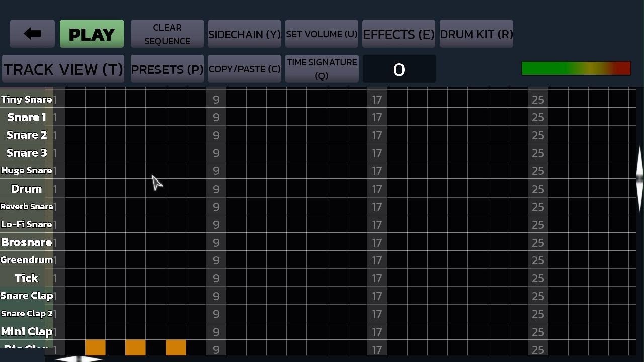Open DRUM KIT (R) selector
This screenshot has height=362, width=644.
(x=476, y=34)
